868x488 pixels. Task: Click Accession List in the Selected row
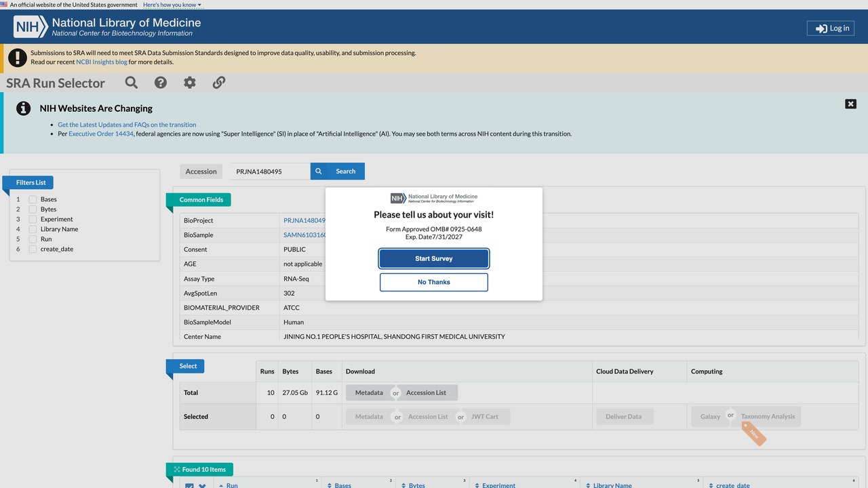(x=428, y=417)
